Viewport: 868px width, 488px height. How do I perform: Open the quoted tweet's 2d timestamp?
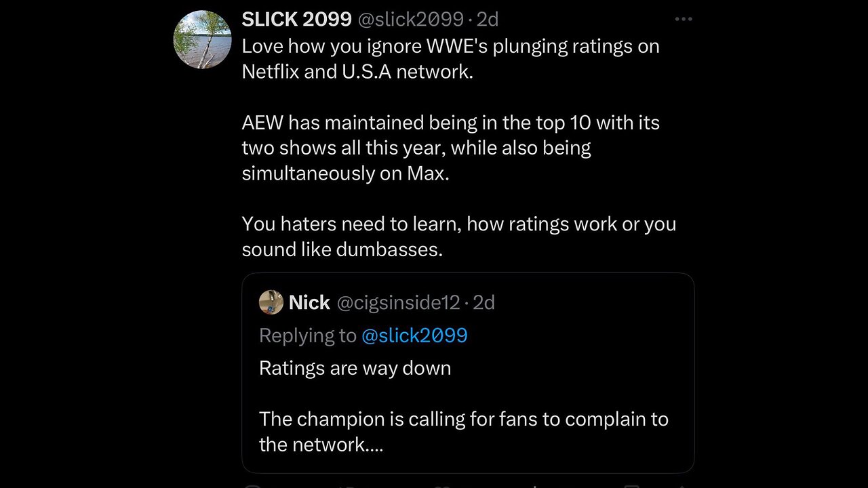[484, 302]
